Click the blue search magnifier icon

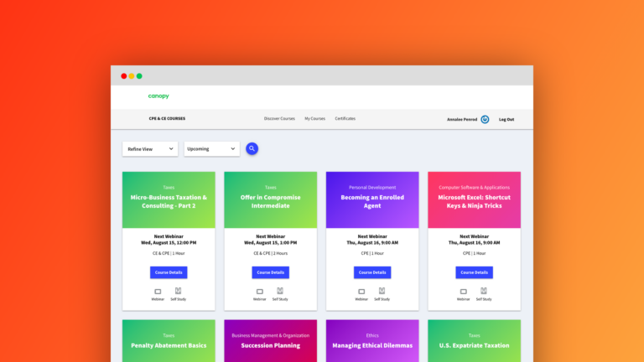[252, 148]
